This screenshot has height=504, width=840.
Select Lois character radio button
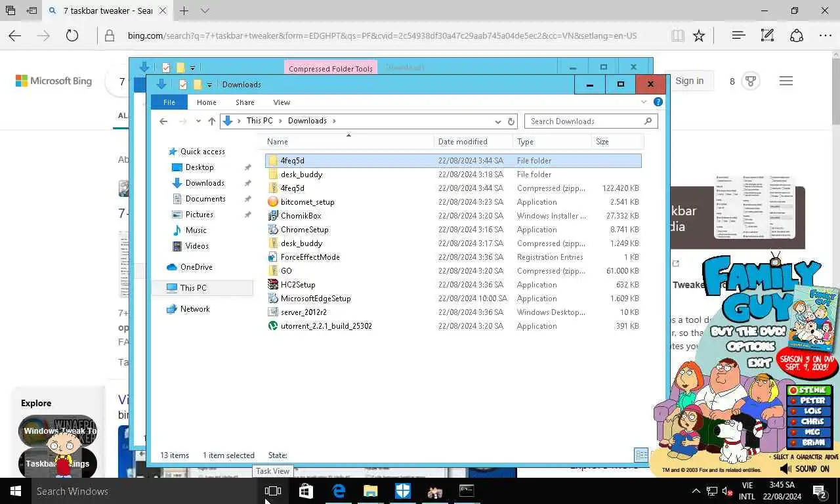click(793, 411)
